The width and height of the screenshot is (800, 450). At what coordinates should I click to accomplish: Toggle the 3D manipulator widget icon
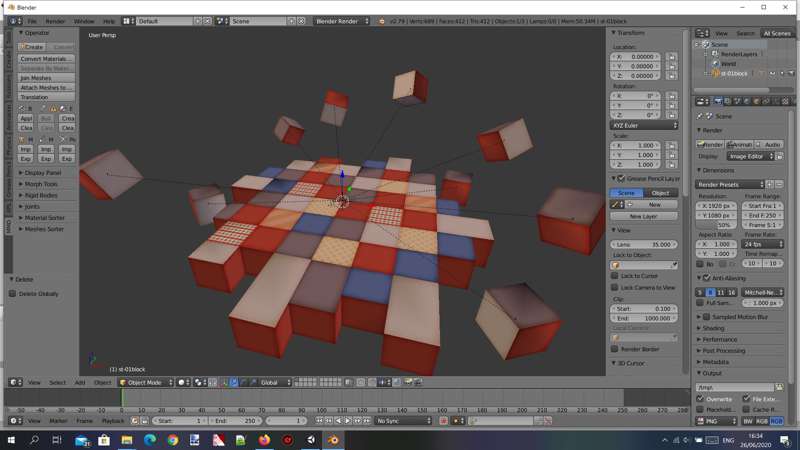[x=224, y=382]
